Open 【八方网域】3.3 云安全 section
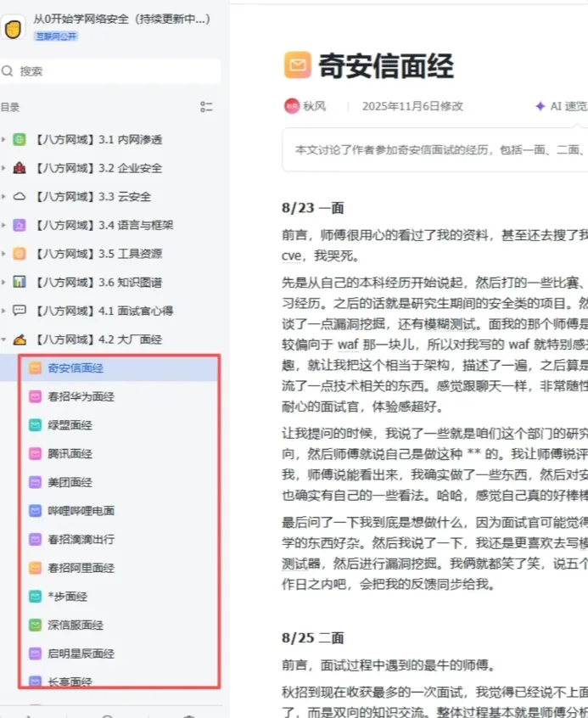 click(x=93, y=196)
